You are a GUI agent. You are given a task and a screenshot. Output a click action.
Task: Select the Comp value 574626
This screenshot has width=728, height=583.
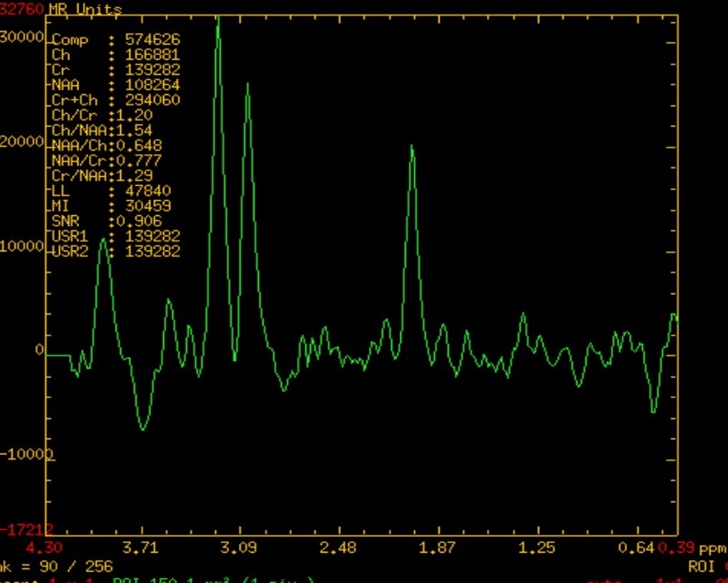coord(152,40)
